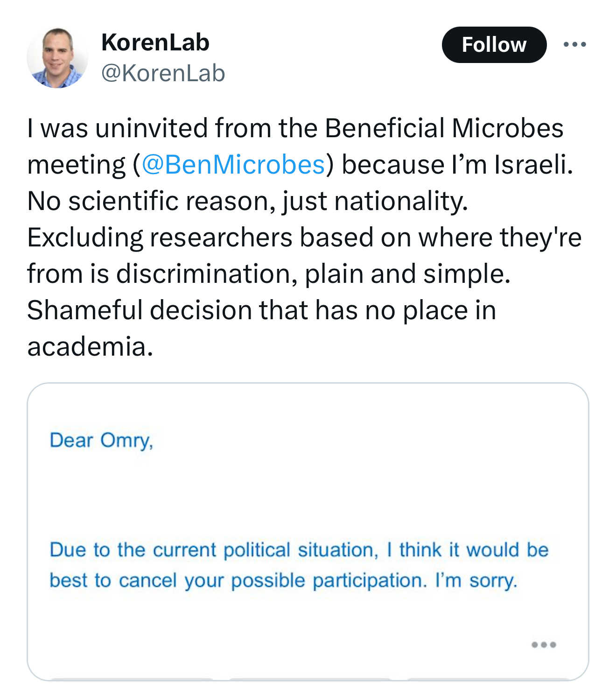Click the final word 'academia.' in the tweet
This screenshot has width=616, height=687.
coord(90,346)
